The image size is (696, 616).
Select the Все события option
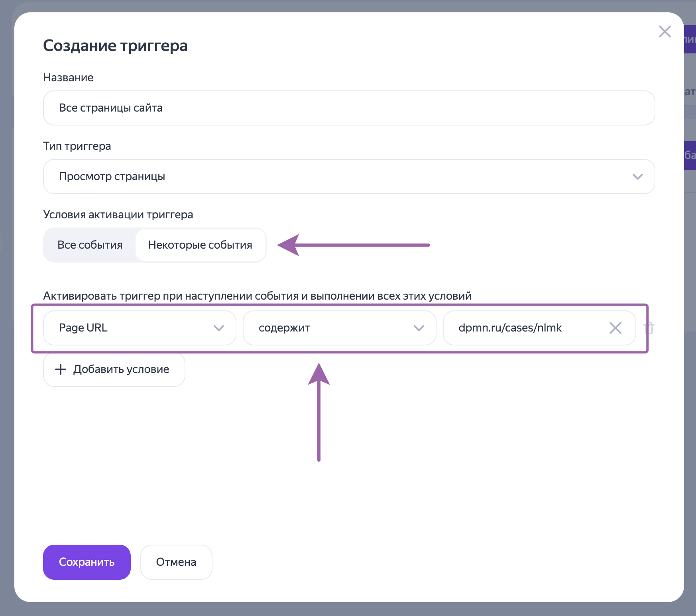[90, 245]
